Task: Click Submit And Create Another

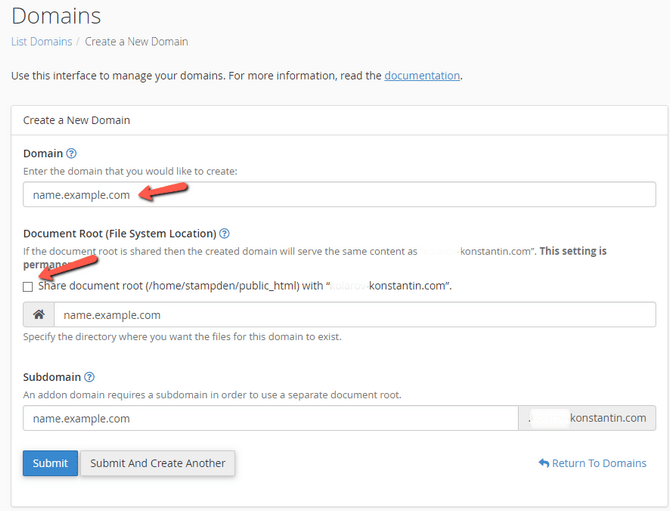Action: pyautogui.click(x=158, y=464)
